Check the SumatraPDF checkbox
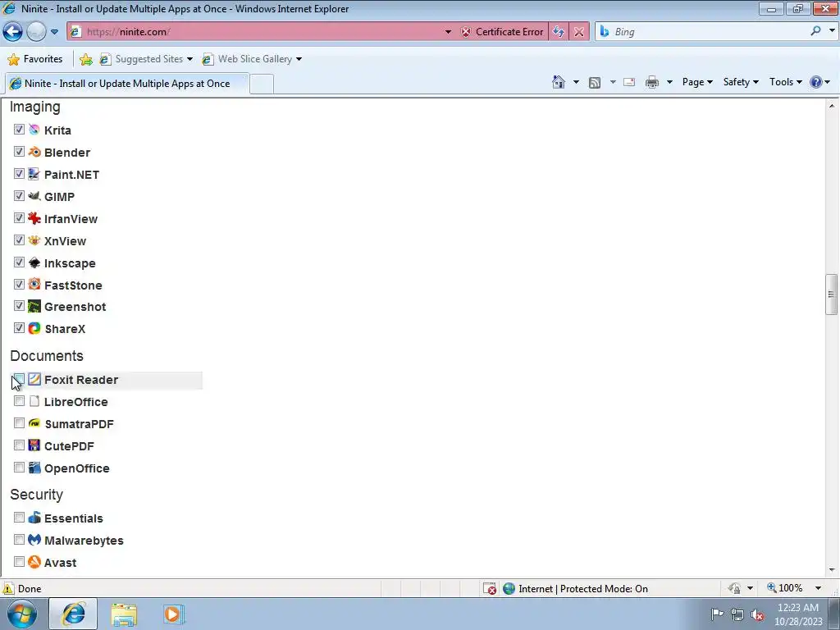The height and width of the screenshot is (630, 840). (20, 422)
